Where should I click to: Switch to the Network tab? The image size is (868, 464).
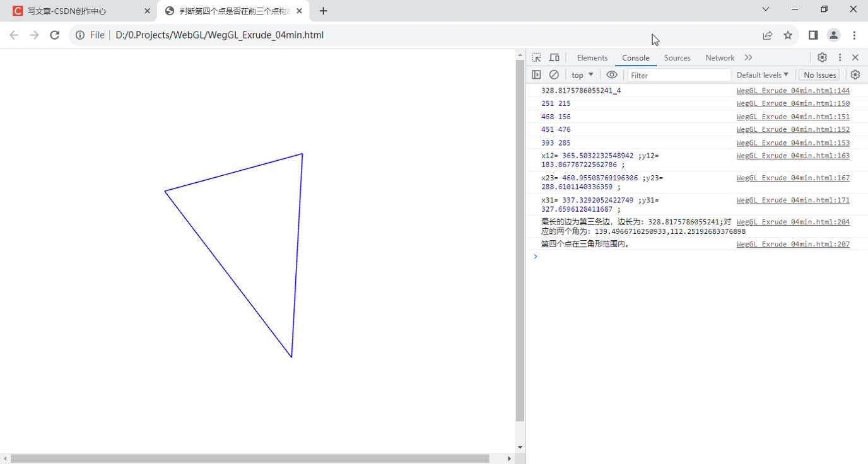pos(720,58)
